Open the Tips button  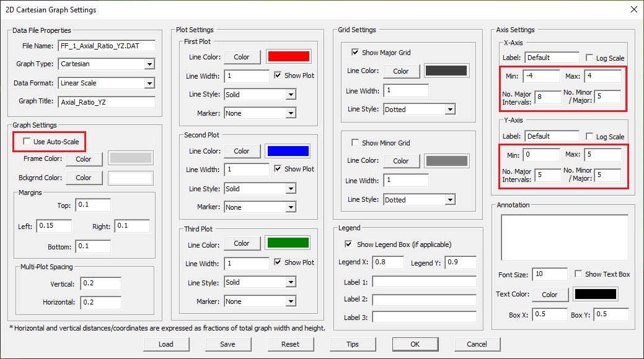353,344
